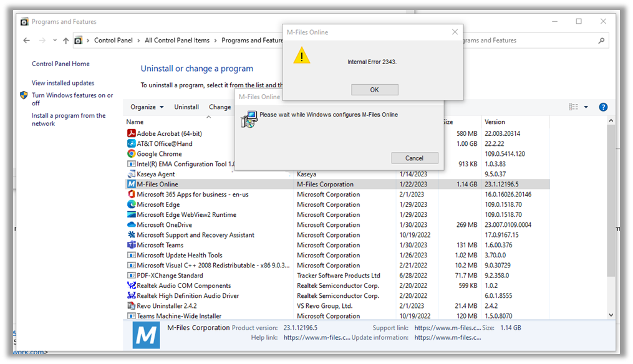Image resolution: width=633 pixels, height=364 pixels.
Task: Click the Windows Installer icon in configure dialog
Action: tap(249, 120)
